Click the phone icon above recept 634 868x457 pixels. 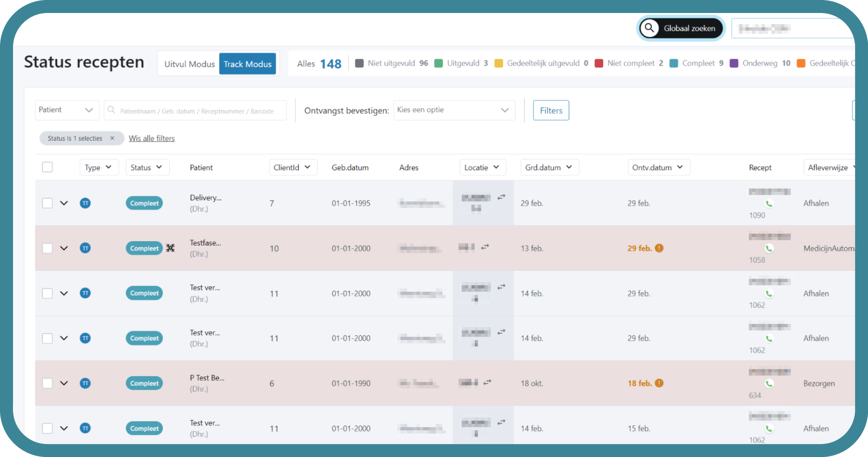[769, 383]
